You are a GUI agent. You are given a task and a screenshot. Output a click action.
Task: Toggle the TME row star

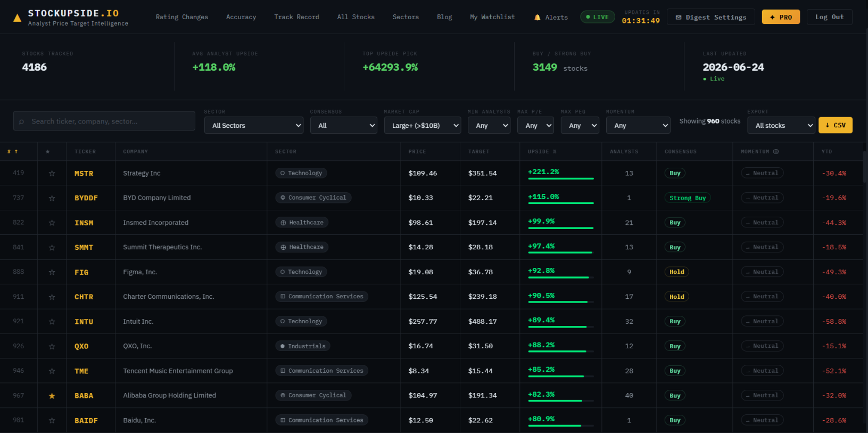pyautogui.click(x=52, y=371)
